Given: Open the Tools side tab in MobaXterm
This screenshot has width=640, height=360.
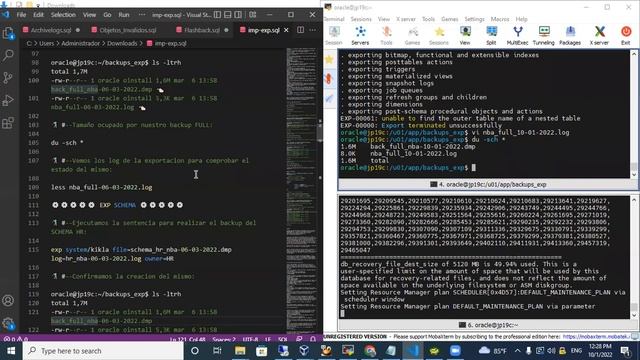Looking at the screenshot, I should [329, 78].
